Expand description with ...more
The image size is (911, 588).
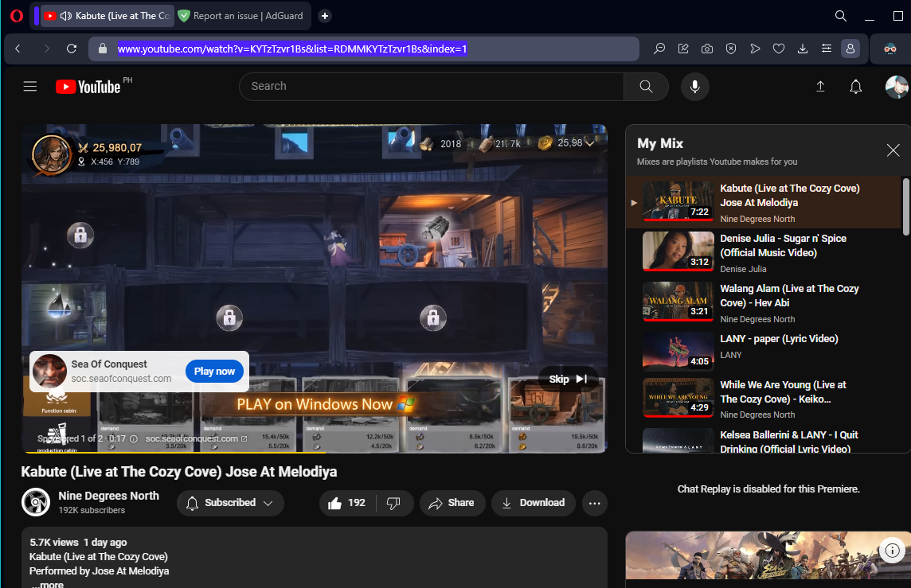tap(47, 584)
